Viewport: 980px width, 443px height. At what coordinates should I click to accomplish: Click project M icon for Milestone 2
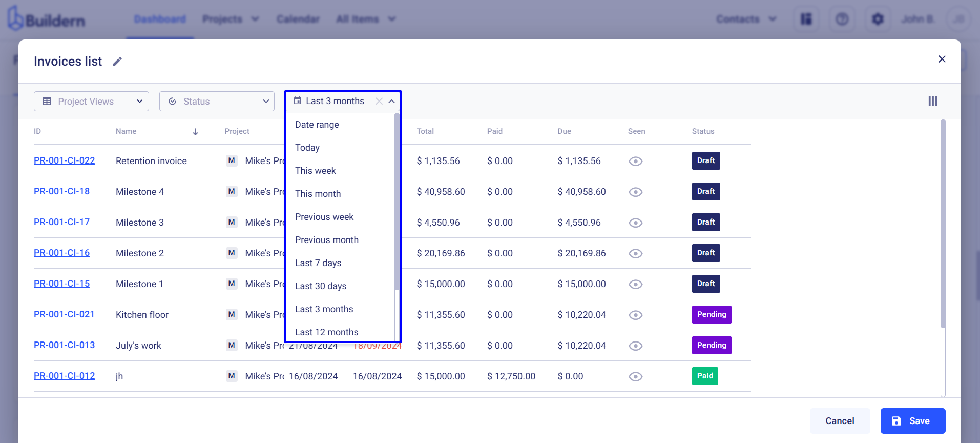pyautogui.click(x=232, y=253)
